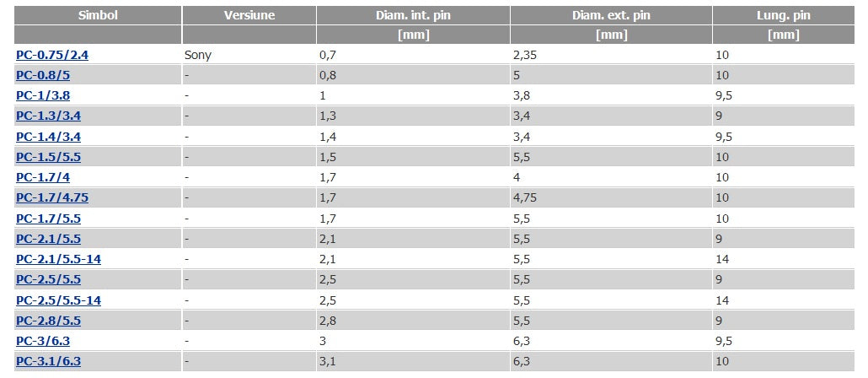
Task: Select the PC-2.1/5.5 link
Action: (48, 240)
